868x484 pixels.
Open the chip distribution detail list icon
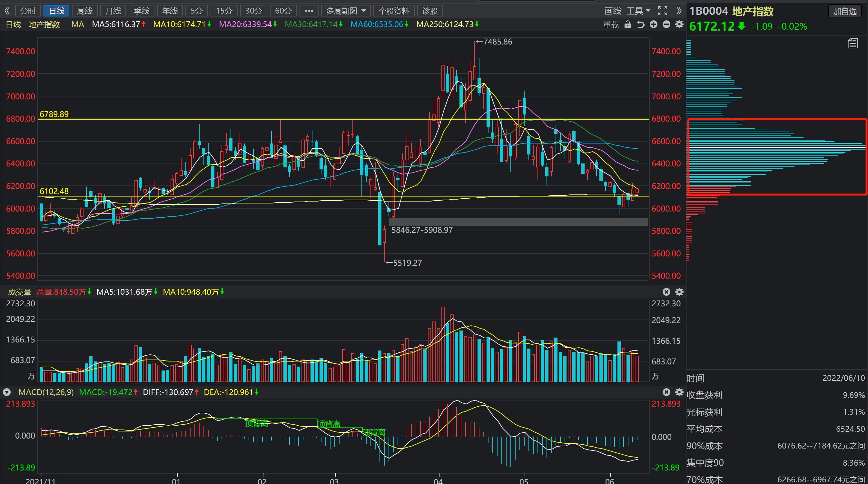[x=853, y=44]
